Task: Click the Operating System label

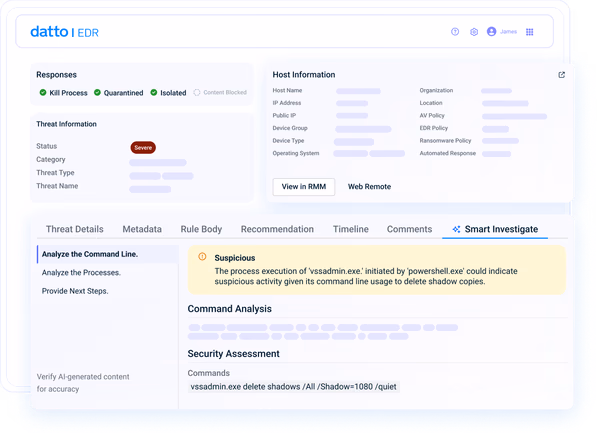Action: (296, 153)
